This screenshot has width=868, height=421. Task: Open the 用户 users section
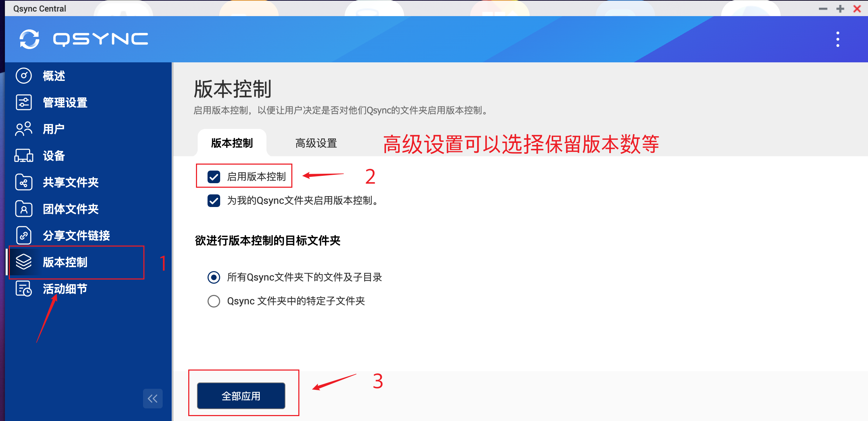[53, 129]
